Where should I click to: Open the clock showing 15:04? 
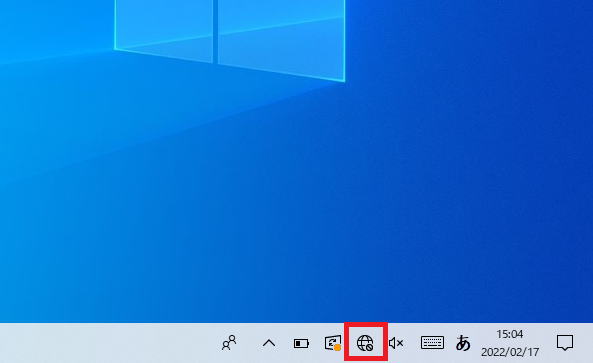[509, 334]
